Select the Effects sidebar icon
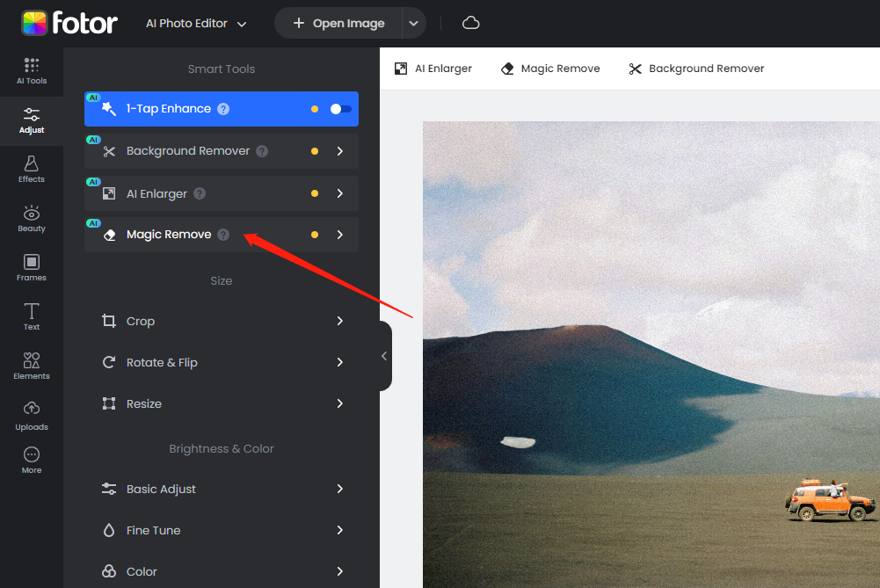880x588 pixels. coord(32,170)
